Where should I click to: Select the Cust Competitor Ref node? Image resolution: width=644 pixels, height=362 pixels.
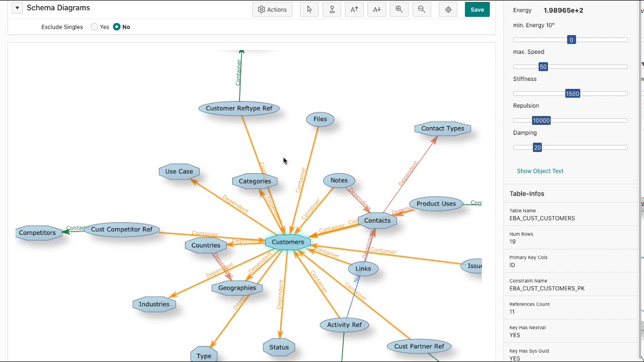tap(122, 229)
